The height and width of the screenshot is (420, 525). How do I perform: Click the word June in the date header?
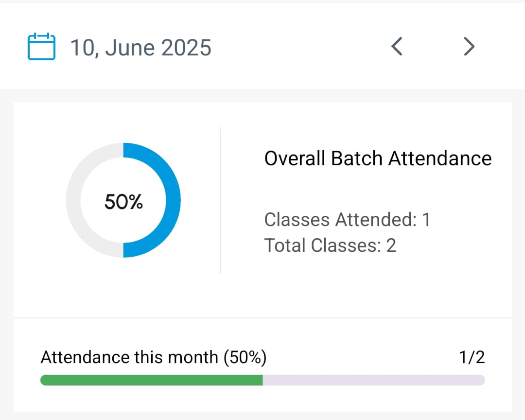point(128,48)
